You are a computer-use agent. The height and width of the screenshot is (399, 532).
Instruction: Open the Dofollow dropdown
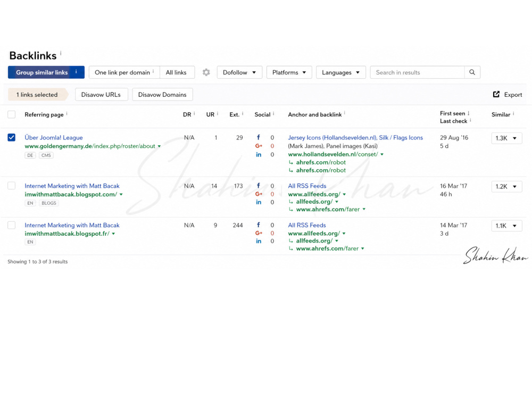point(239,72)
